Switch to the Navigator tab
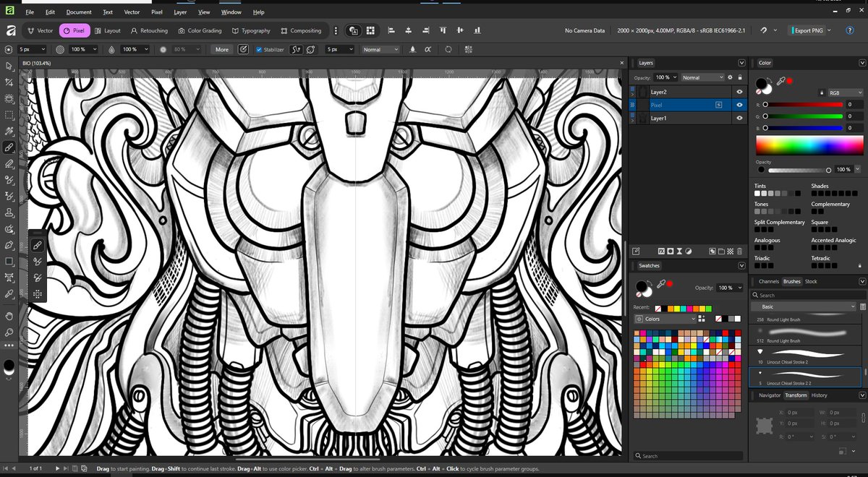 (770, 395)
